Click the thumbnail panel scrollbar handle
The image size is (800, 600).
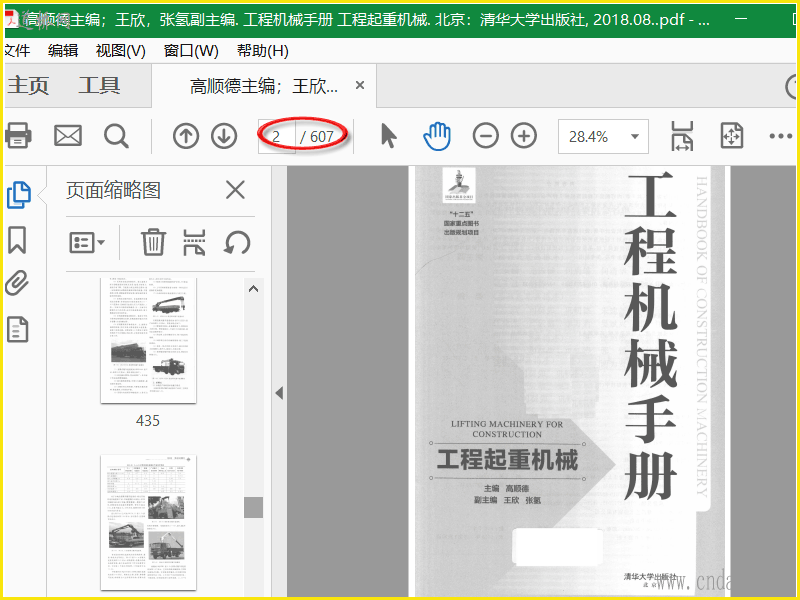click(x=253, y=508)
